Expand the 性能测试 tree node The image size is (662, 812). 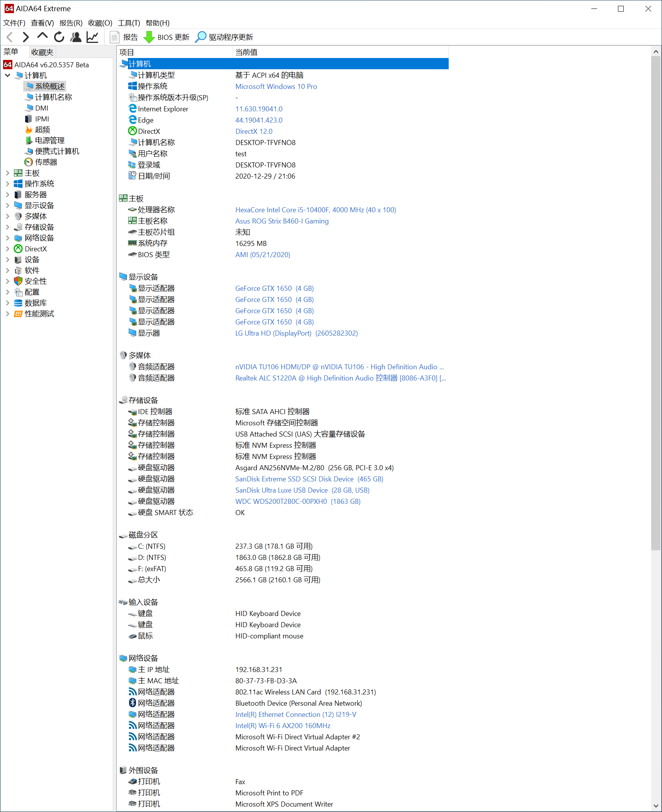click(x=7, y=314)
